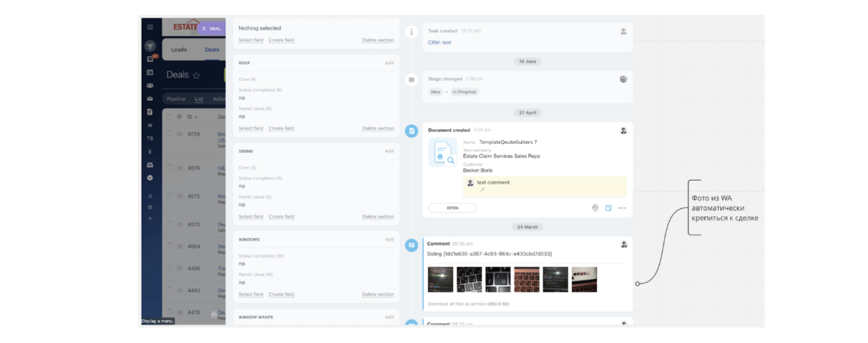Image resolution: width=868 pixels, height=343 pixels.
Task: Open more options on document card
Action: pyautogui.click(x=621, y=208)
